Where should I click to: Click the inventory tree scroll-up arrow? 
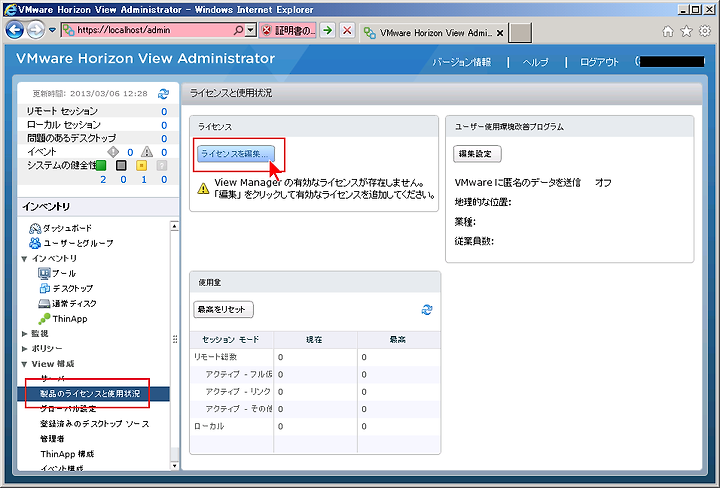(174, 226)
